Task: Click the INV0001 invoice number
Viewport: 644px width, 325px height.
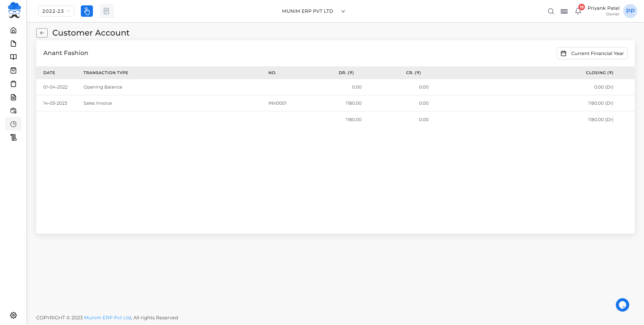Action: pyautogui.click(x=277, y=103)
